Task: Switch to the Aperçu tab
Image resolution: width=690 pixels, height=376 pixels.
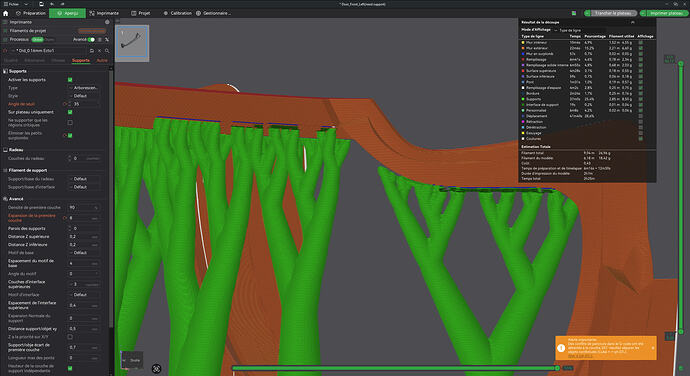Action: pos(67,13)
